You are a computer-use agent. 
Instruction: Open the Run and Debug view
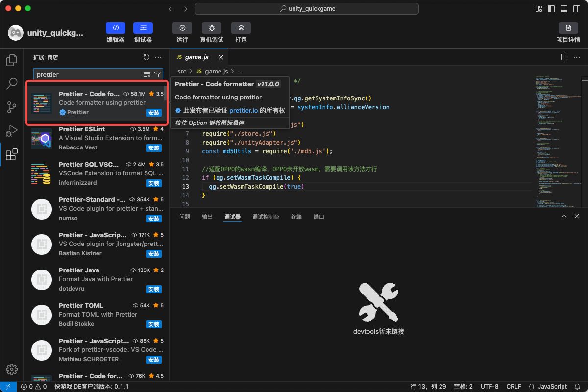pyautogui.click(x=12, y=131)
